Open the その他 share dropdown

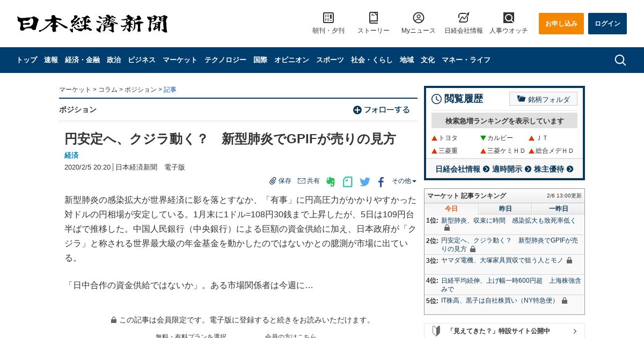[x=404, y=181]
